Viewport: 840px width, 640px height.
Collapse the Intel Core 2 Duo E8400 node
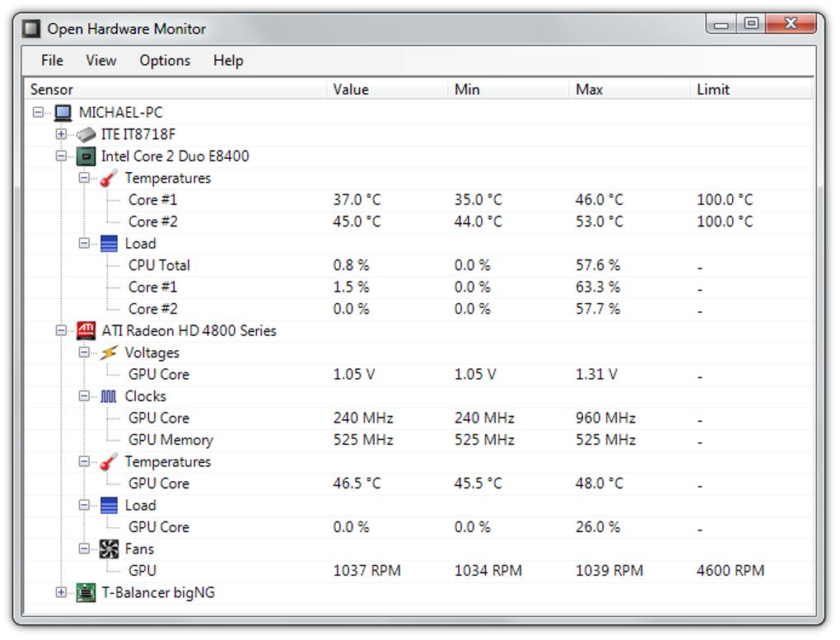[x=61, y=156]
